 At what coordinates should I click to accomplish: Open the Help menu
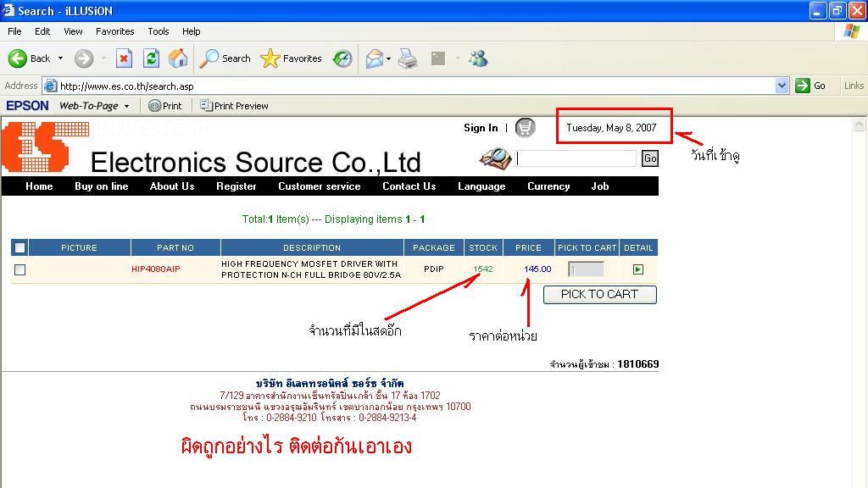[x=191, y=31]
